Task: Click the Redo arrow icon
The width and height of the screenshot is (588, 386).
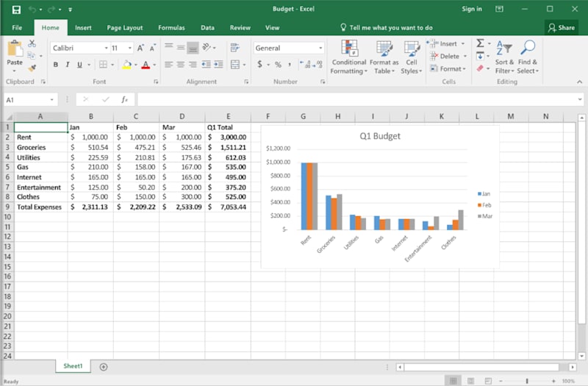Action: [x=51, y=10]
